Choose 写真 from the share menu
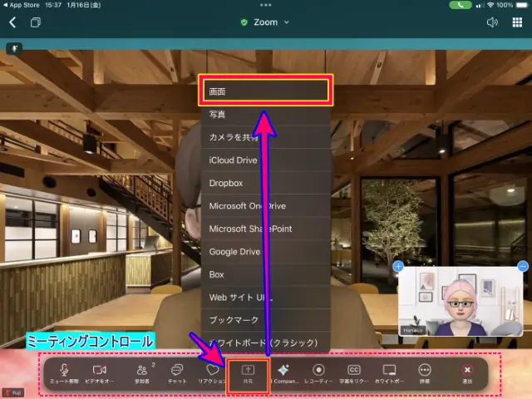The height and width of the screenshot is (399, 532). point(266,115)
